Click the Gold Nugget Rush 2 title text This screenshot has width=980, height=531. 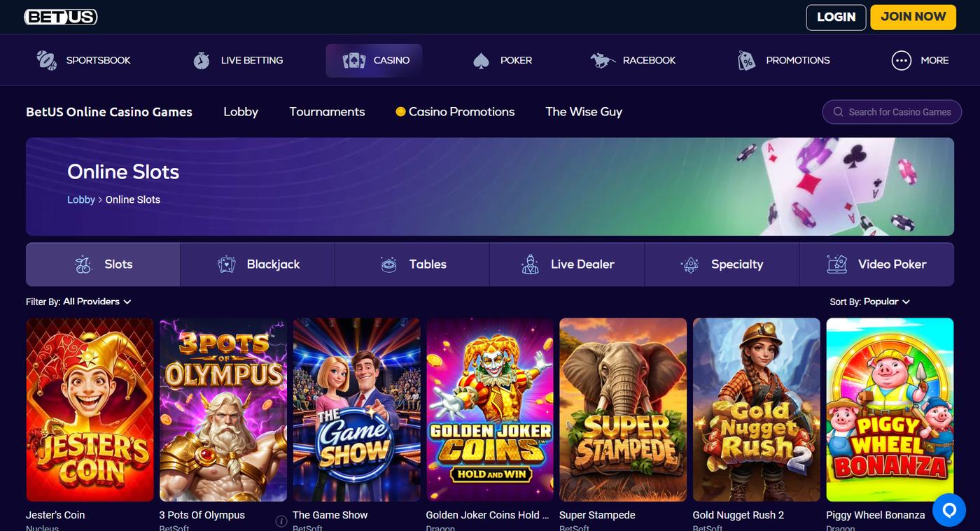pos(738,515)
